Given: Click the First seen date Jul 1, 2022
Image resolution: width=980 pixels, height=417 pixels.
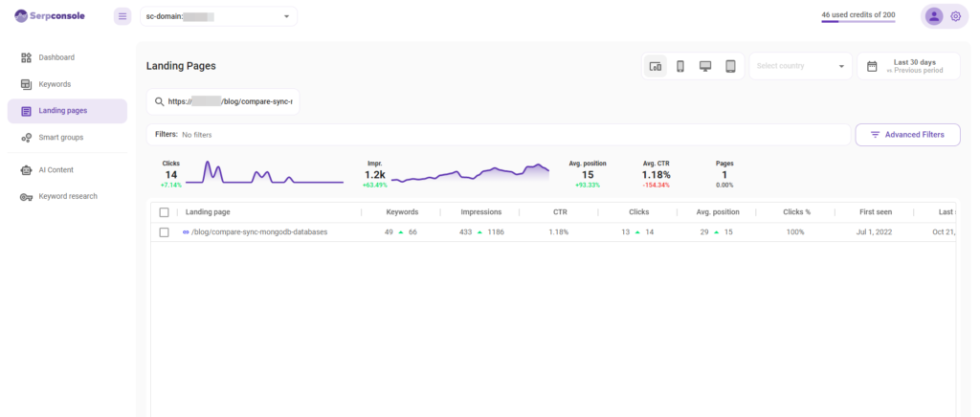Looking at the screenshot, I should [875, 232].
